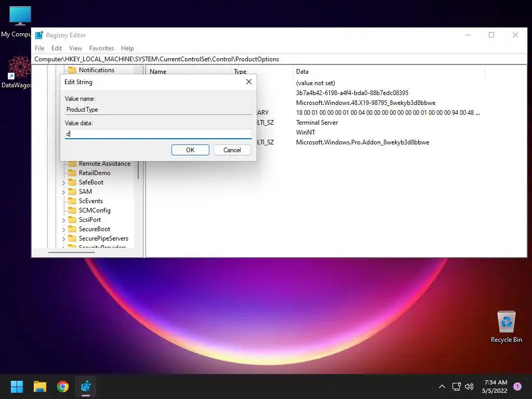The height and width of the screenshot is (399, 532).
Task: Open the Windows Start menu
Action: pyautogui.click(x=17, y=387)
